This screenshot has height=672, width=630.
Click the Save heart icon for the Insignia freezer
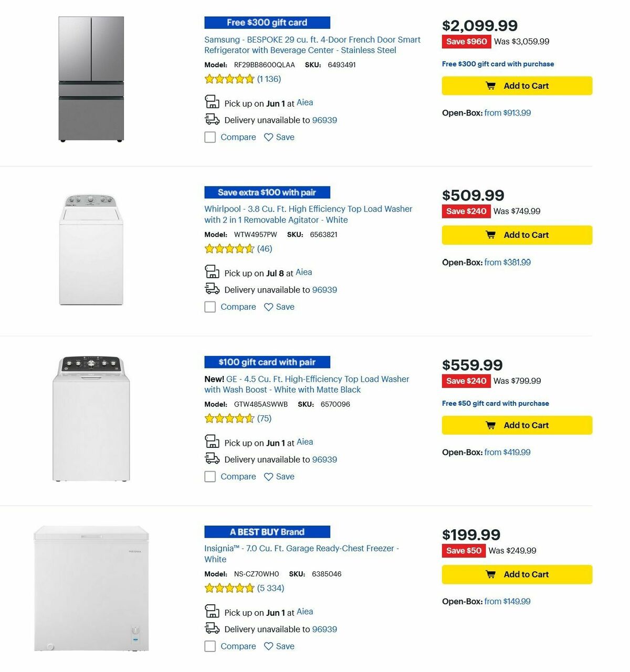(268, 646)
